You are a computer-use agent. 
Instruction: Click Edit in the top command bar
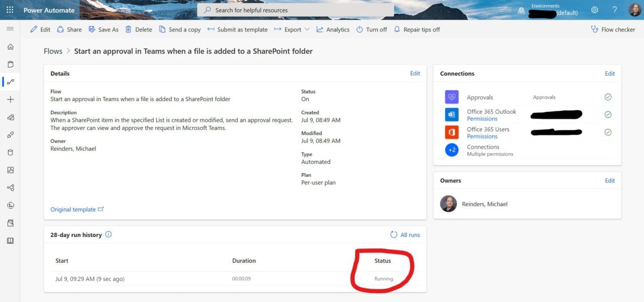click(x=40, y=30)
